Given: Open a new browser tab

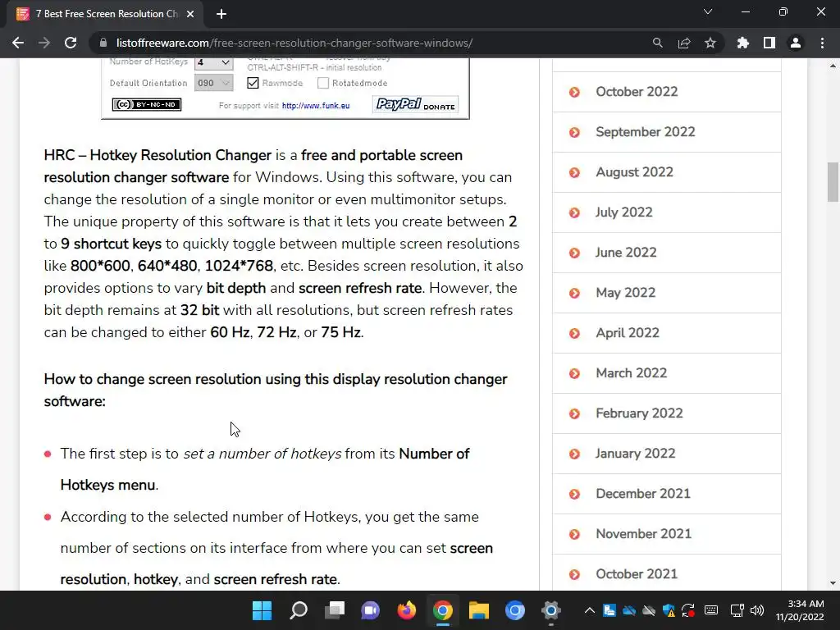Looking at the screenshot, I should (221, 14).
